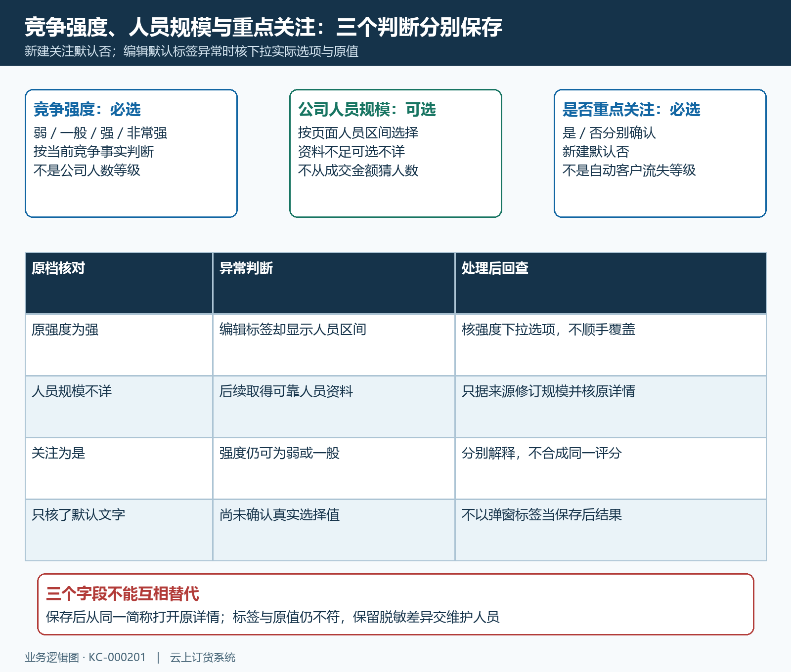
Task: Click the card heading 是否重点关注：必选
Action: [631, 109]
